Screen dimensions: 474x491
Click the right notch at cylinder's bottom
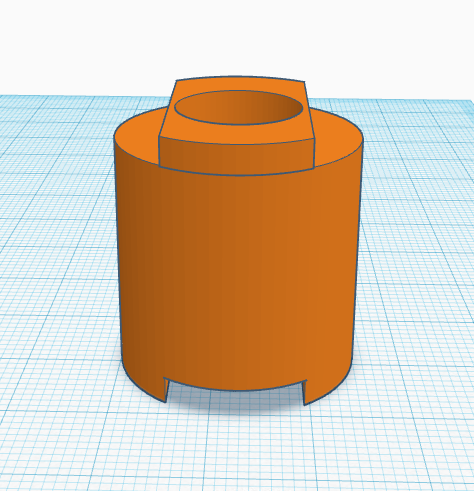click(x=304, y=393)
